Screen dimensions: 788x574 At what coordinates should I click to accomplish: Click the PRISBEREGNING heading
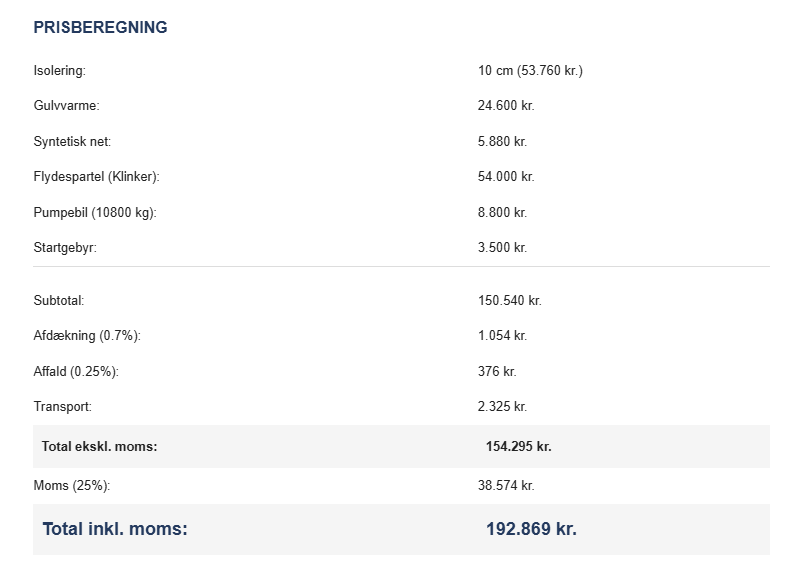(100, 28)
